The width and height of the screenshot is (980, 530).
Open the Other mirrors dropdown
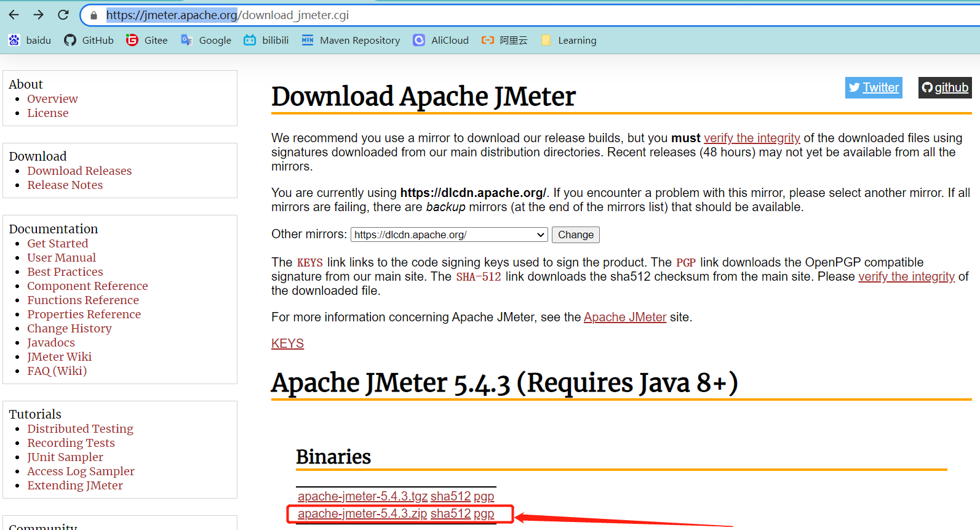tap(449, 235)
